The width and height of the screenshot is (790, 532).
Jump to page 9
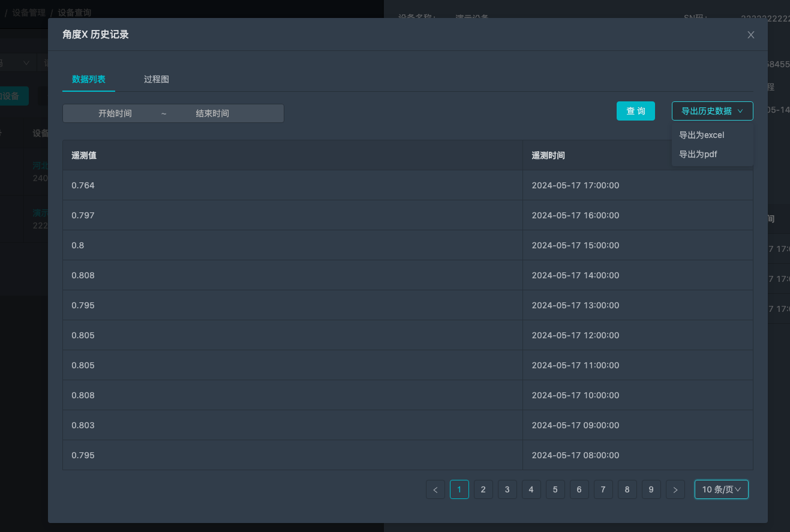point(651,490)
